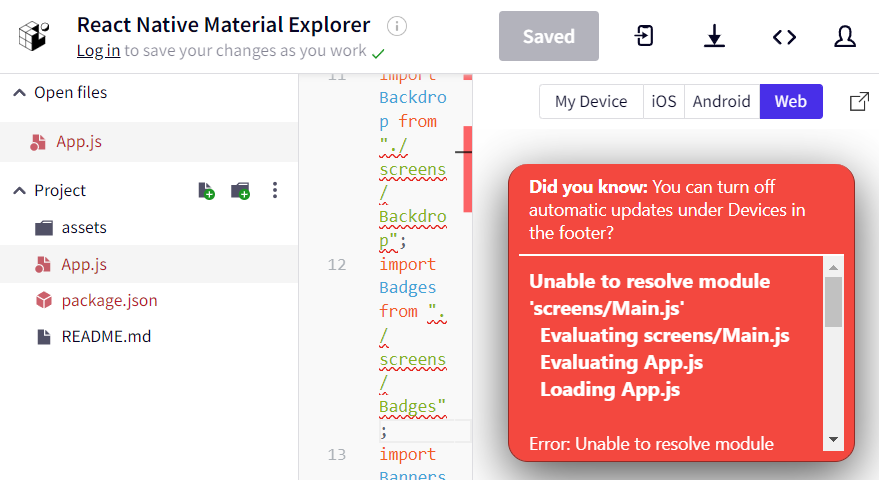Click the 'Did you know' tip text
Image resolution: width=879 pixels, height=480 pixels.
coord(667,210)
